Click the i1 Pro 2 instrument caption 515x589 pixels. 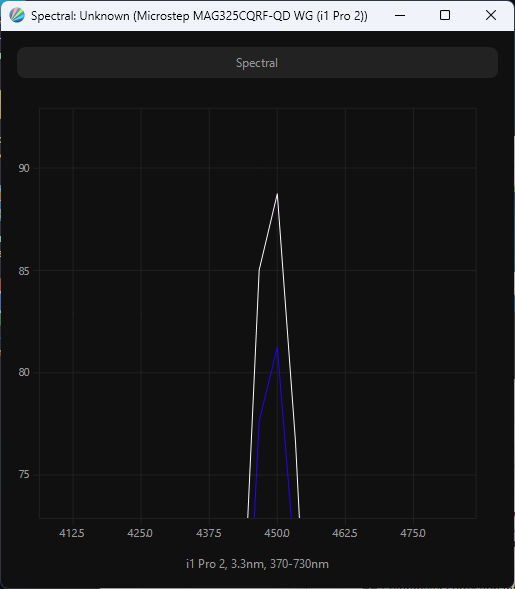click(x=257, y=564)
